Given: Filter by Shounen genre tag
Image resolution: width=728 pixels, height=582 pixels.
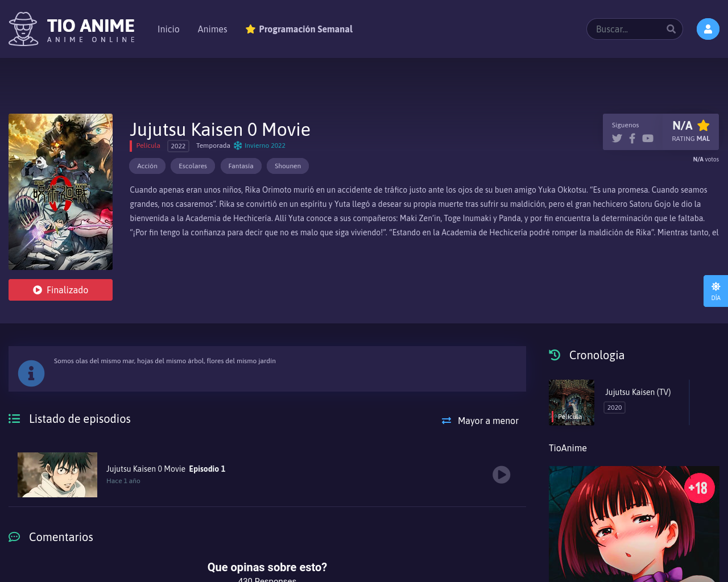Looking at the screenshot, I should click(288, 166).
